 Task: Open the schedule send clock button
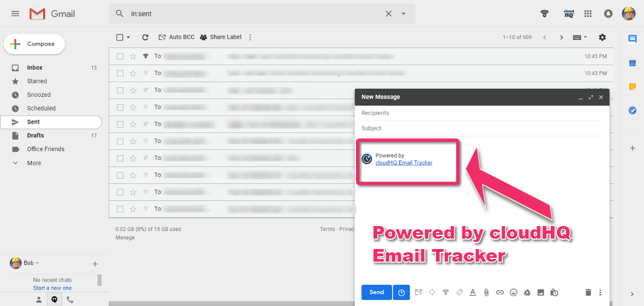(x=401, y=292)
